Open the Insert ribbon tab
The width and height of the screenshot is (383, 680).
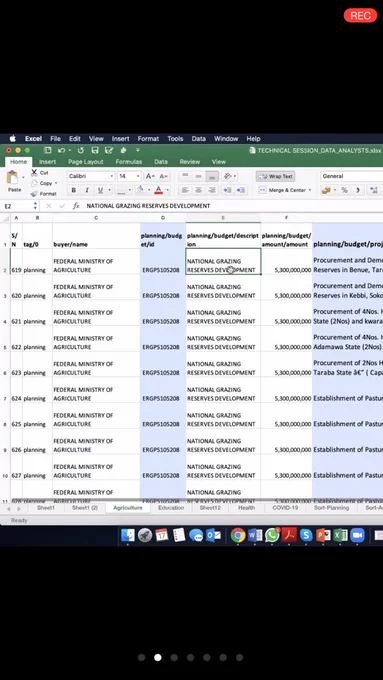coord(47,162)
